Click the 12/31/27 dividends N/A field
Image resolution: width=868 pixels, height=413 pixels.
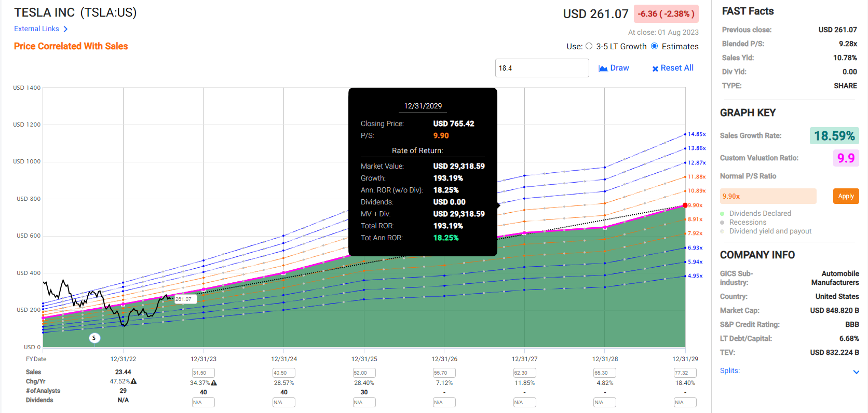[x=524, y=402]
